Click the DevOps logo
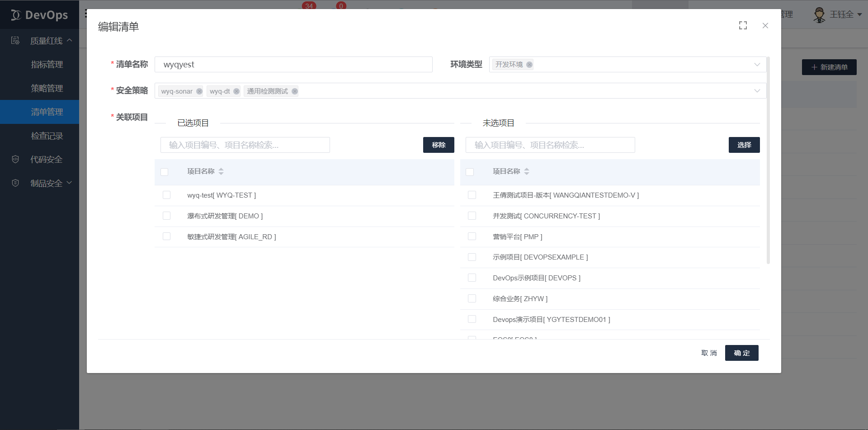The image size is (868, 430). [x=39, y=14]
